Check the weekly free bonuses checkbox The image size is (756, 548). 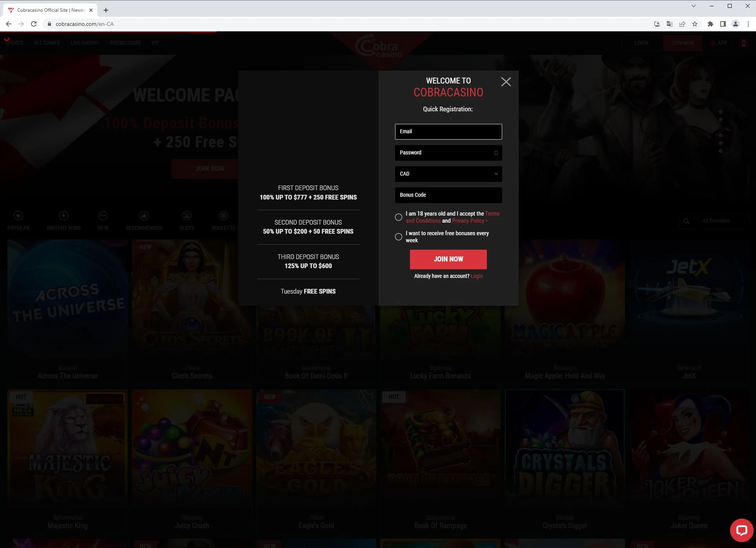pos(398,237)
